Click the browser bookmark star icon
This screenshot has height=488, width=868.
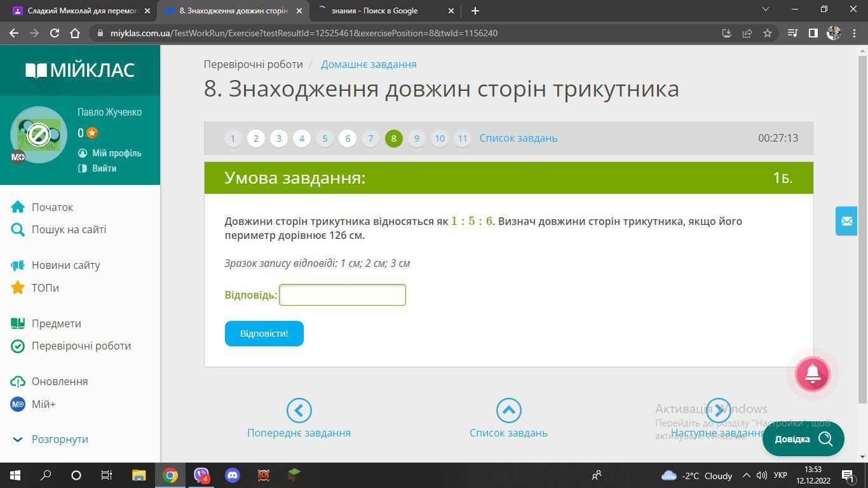(768, 33)
